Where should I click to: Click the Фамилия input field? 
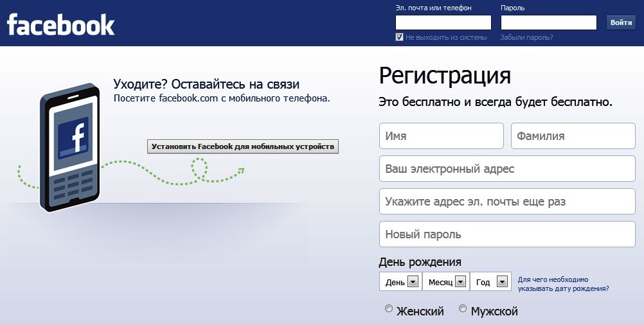pos(573,136)
